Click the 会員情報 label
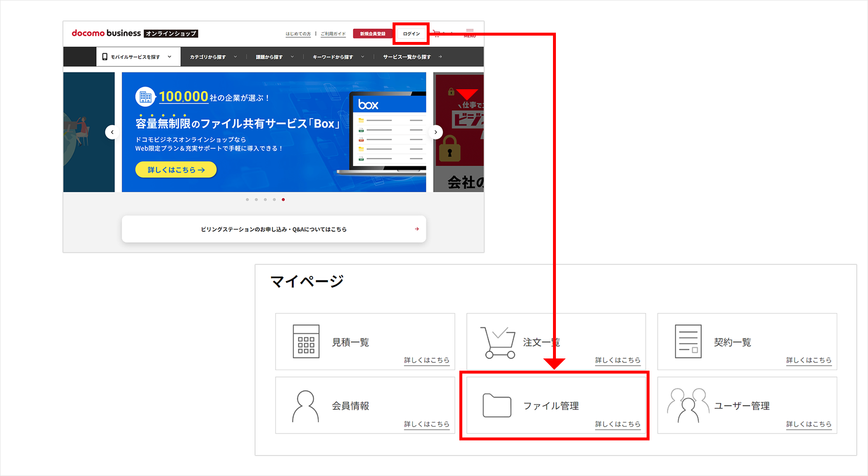Image resolution: width=868 pixels, height=476 pixels. pos(351,406)
